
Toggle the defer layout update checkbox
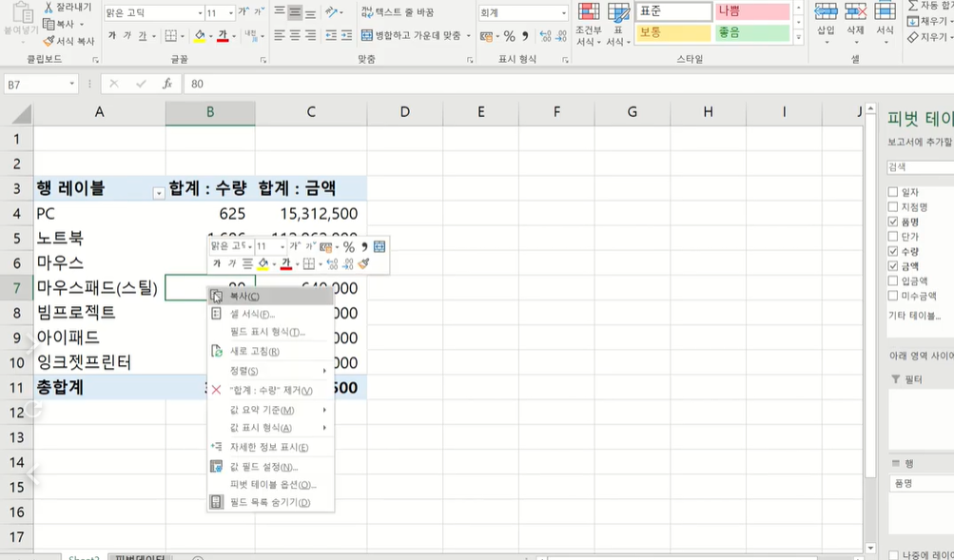pos(893,554)
